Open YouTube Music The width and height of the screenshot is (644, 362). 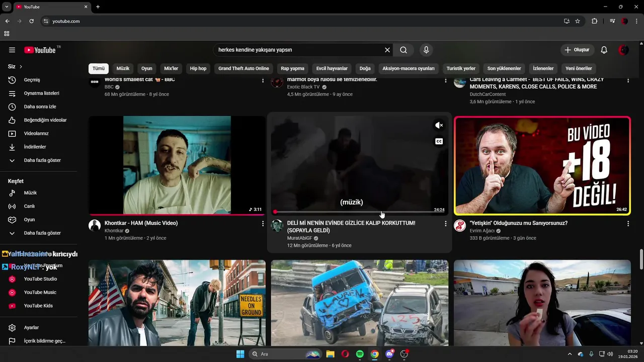coord(40,292)
